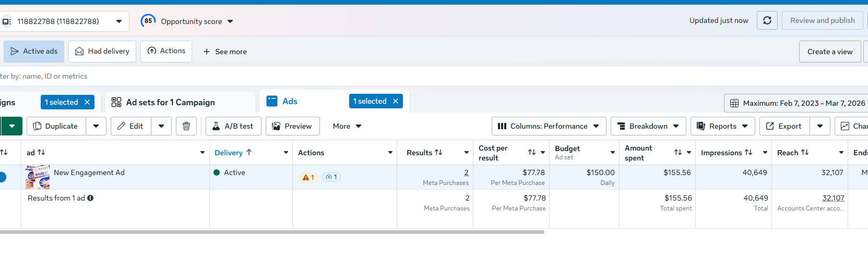
Task: Expand the Breakdown dropdown
Action: coord(648,126)
